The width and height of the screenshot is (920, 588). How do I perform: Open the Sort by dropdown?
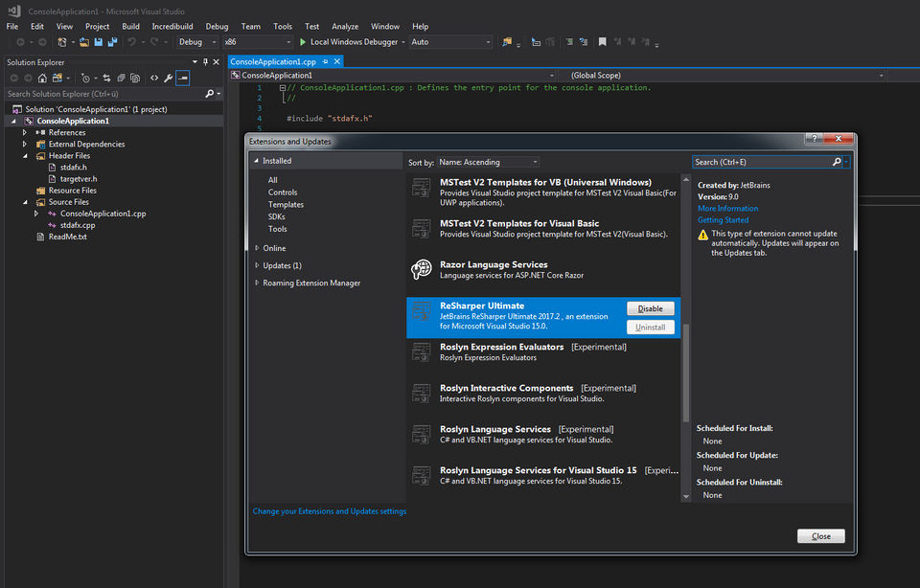click(x=488, y=162)
